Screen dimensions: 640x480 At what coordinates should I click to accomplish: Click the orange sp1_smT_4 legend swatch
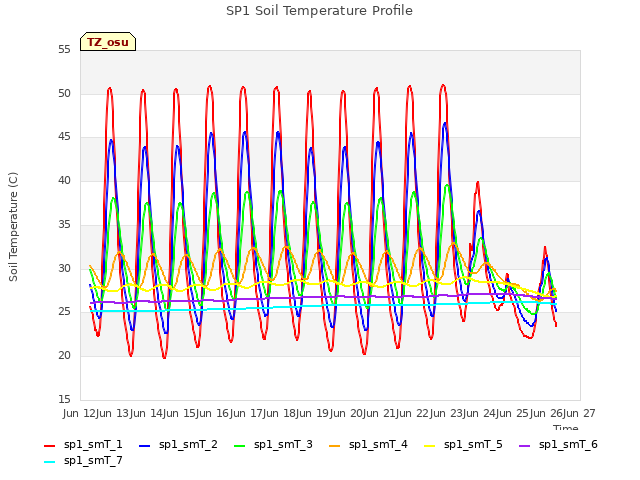[x=335, y=446]
